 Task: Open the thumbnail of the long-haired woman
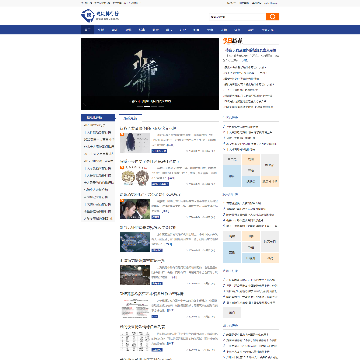[135, 143]
